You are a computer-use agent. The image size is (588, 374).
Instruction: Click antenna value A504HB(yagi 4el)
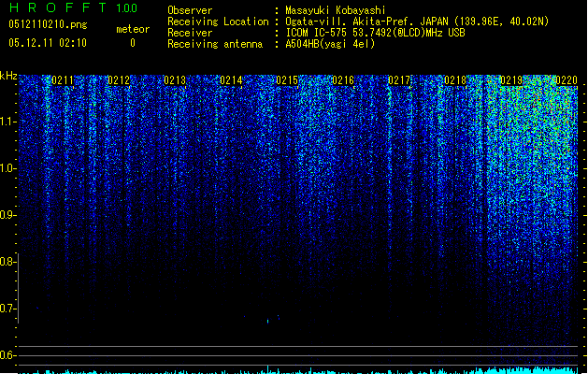[330, 44]
